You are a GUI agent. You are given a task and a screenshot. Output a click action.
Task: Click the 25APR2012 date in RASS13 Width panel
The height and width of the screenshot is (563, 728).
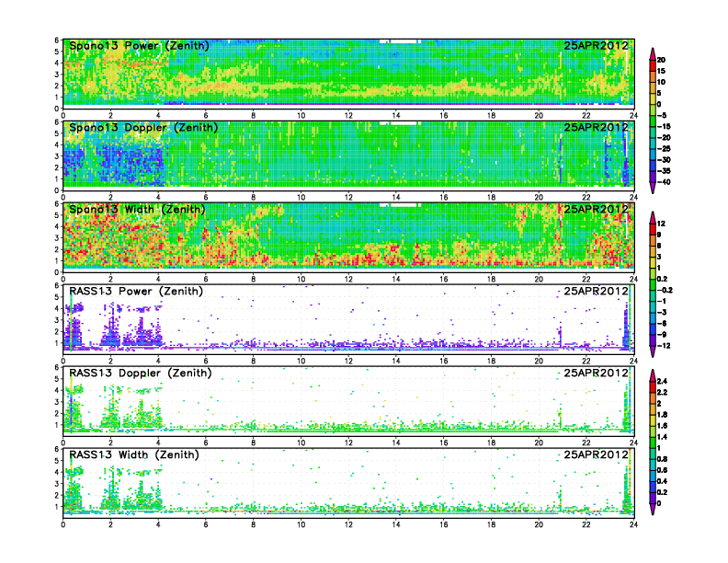point(596,454)
